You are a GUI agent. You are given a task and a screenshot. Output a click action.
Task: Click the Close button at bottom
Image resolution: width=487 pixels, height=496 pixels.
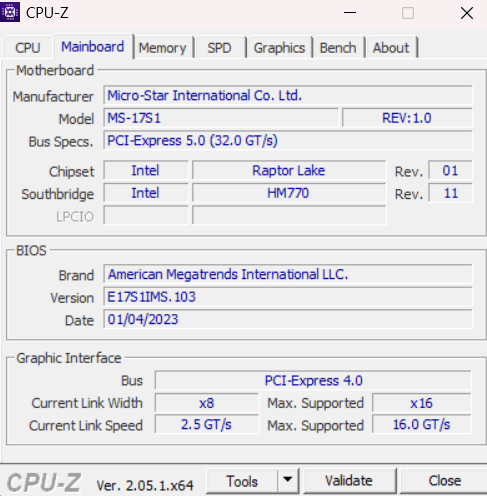(445, 481)
